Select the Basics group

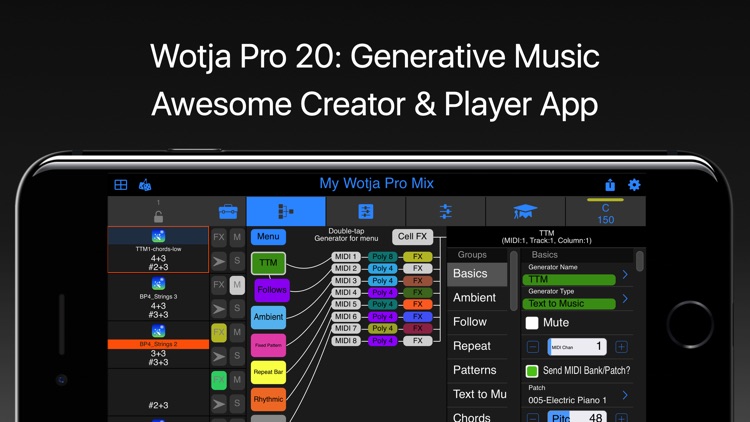[477, 274]
